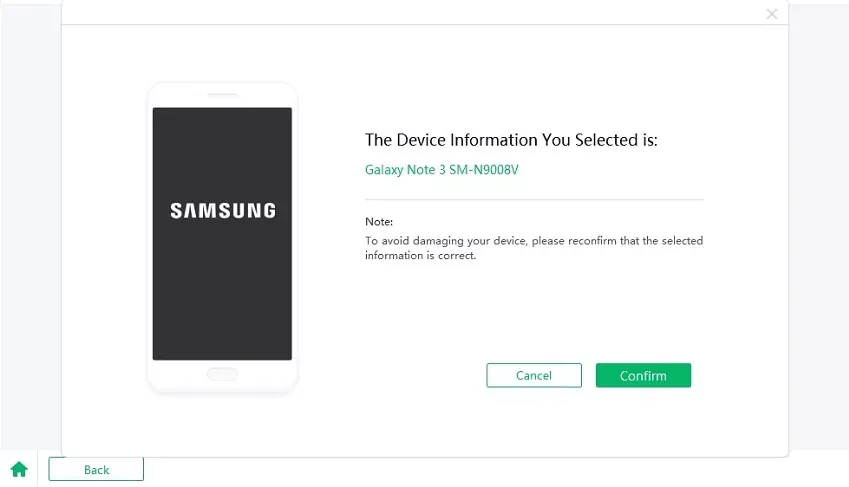849x487 pixels.
Task: Click the dark screen area above the SAMSUNG logo
Action: click(x=222, y=150)
